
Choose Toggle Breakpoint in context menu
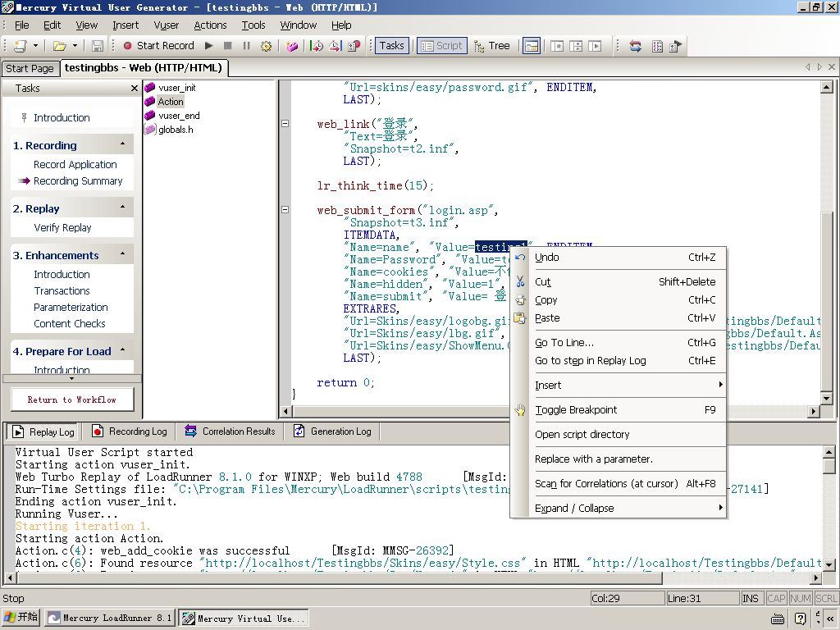coord(619,410)
